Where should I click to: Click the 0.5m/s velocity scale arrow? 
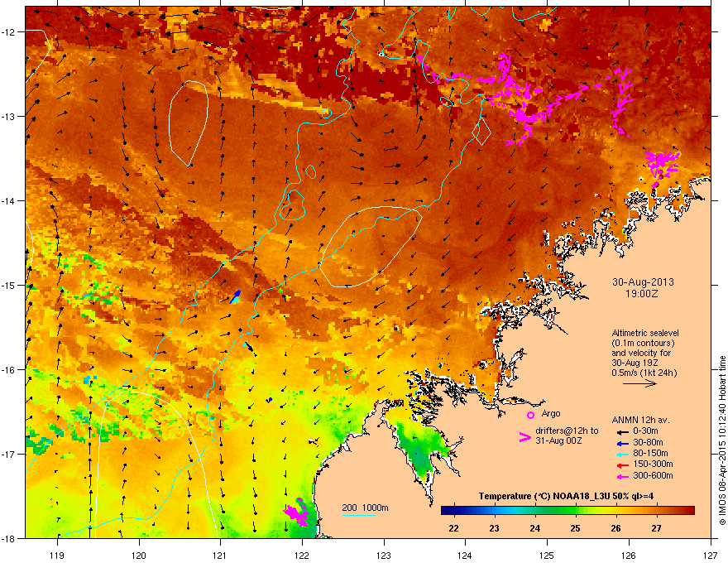[639, 383]
